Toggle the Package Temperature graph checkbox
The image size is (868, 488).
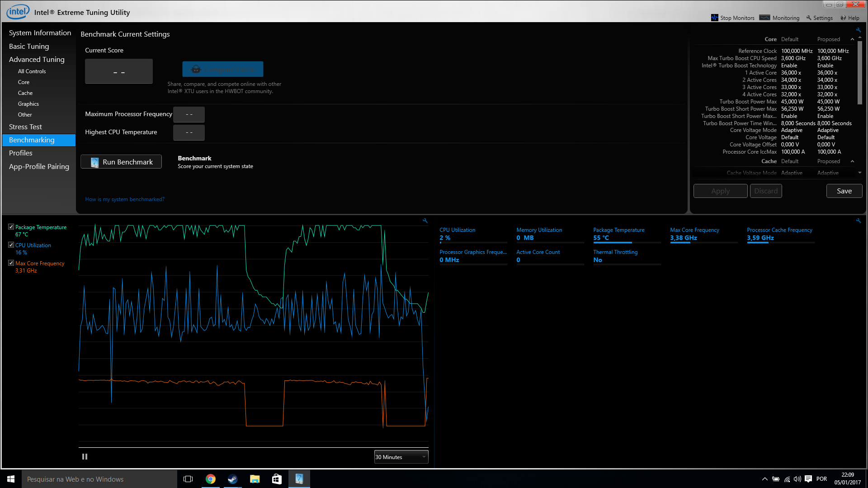(11, 227)
